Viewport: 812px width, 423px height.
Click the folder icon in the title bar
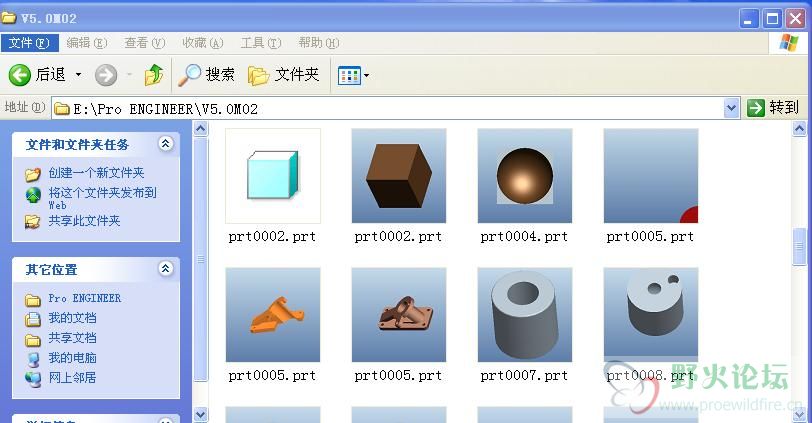tap(9, 18)
